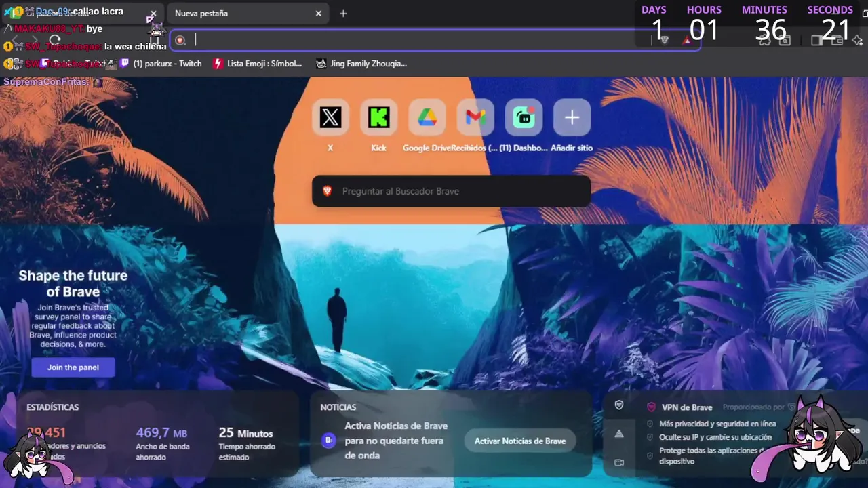Close the Nueva pestaña tab
This screenshot has height=488, width=868.
[x=319, y=14]
